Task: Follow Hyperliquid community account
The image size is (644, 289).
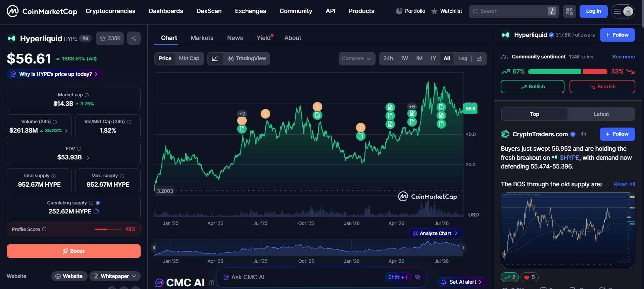Action: tap(617, 35)
